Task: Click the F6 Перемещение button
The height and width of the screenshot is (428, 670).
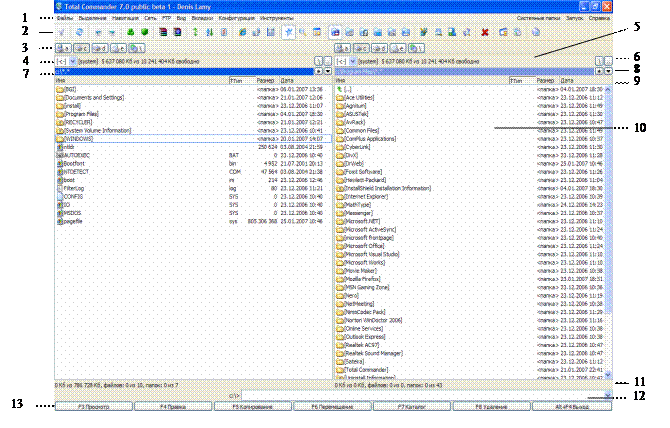Action: (332, 407)
